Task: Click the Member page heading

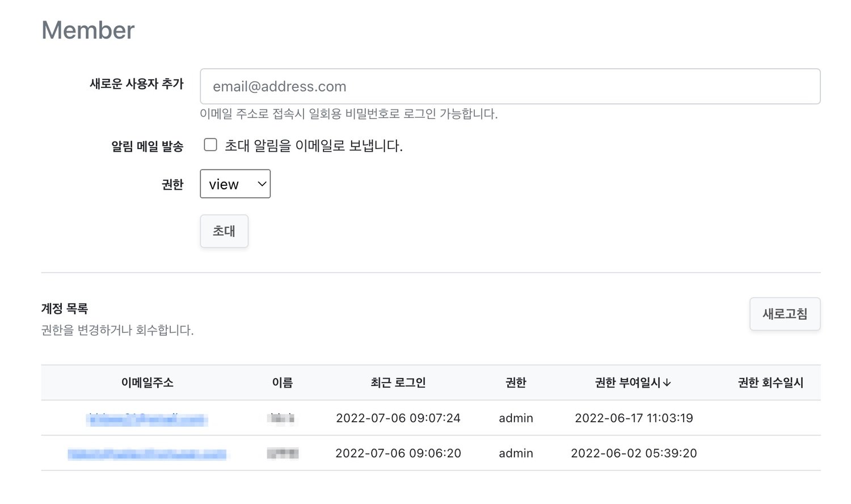Action: click(x=88, y=30)
